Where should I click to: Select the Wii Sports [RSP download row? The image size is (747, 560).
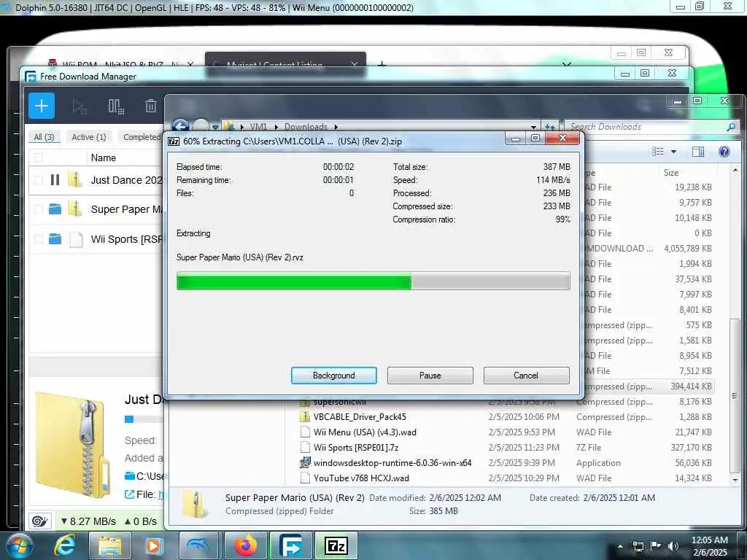[96, 239]
